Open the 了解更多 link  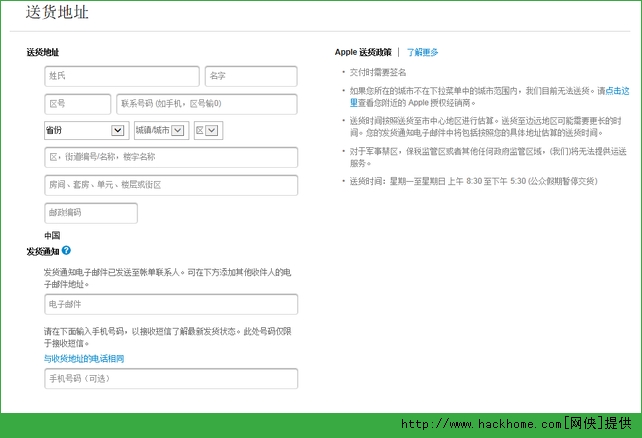pyautogui.click(x=422, y=52)
